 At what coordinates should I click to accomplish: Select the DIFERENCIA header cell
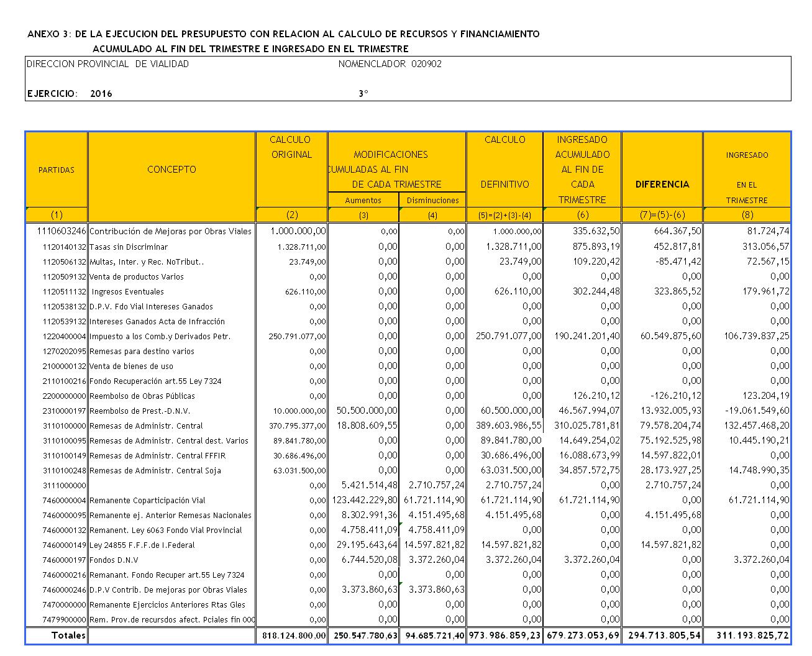(662, 170)
